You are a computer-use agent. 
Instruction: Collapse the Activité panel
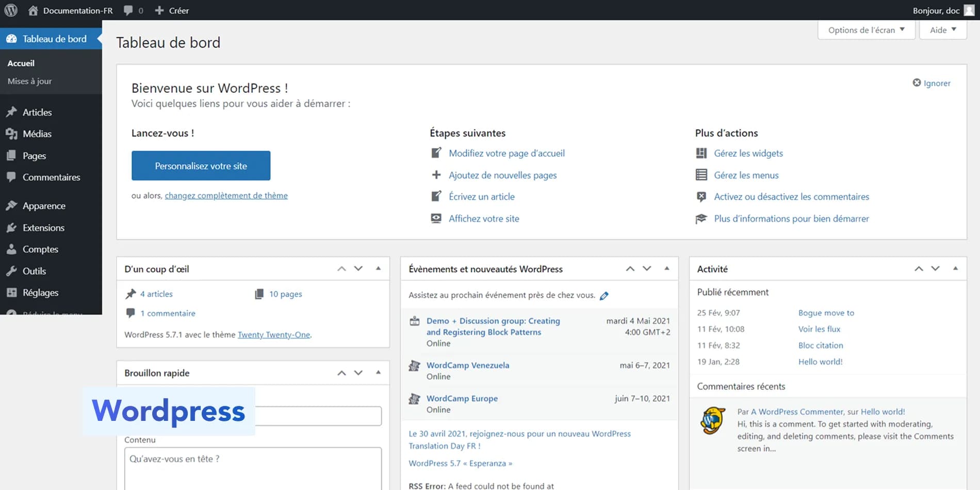coord(955,268)
